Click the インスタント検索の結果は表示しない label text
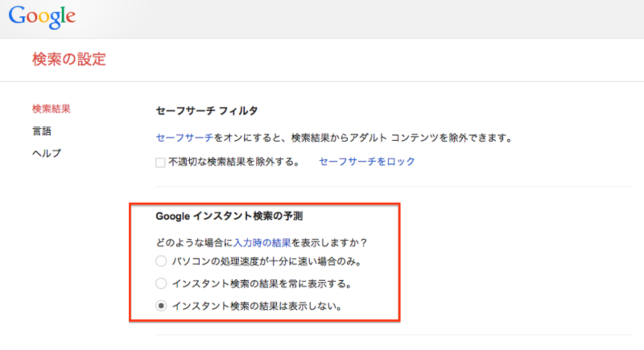The image size is (644, 350). (257, 306)
